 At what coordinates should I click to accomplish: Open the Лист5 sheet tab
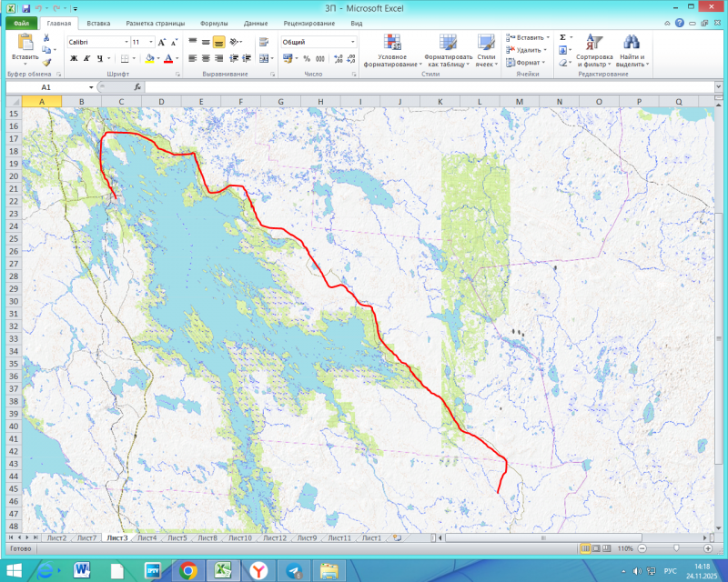coord(176,537)
